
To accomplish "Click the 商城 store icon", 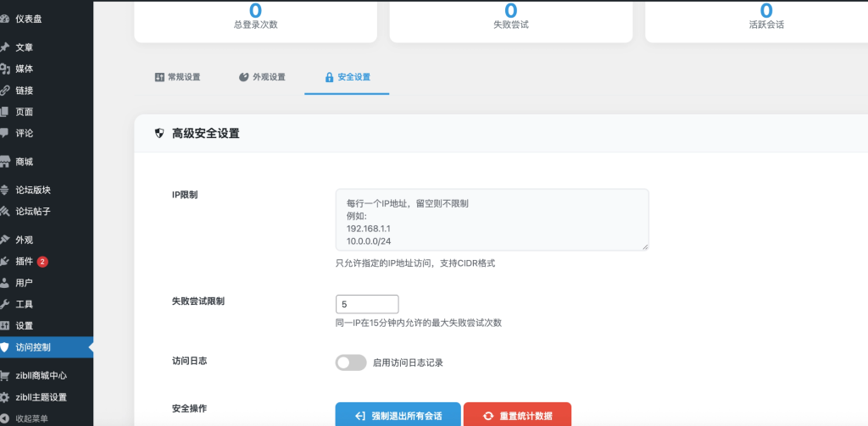I will (4, 162).
